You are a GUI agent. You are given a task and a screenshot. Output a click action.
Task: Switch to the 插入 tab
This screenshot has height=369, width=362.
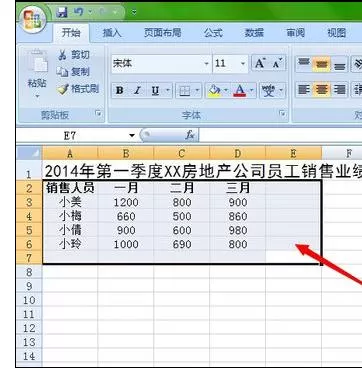pos(112,33)
